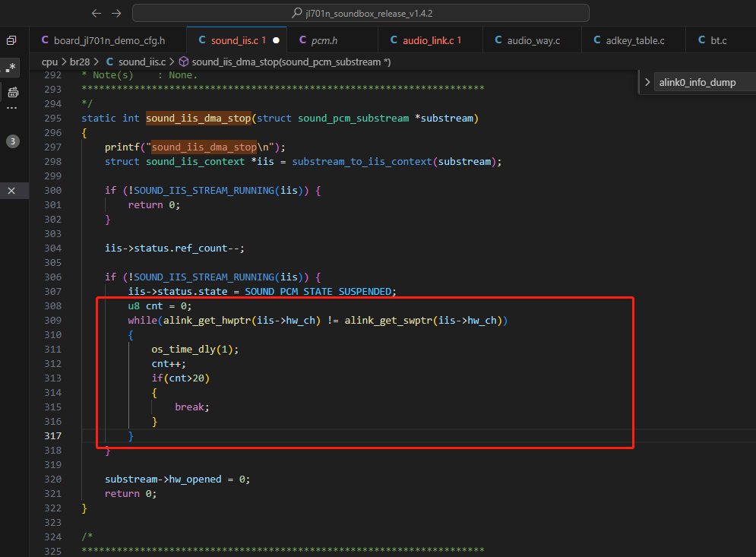Click the alink_get_hwptr function call
The width and height of the screenshot is (756, 557).
pyautogui.click(x=207, y=321)
